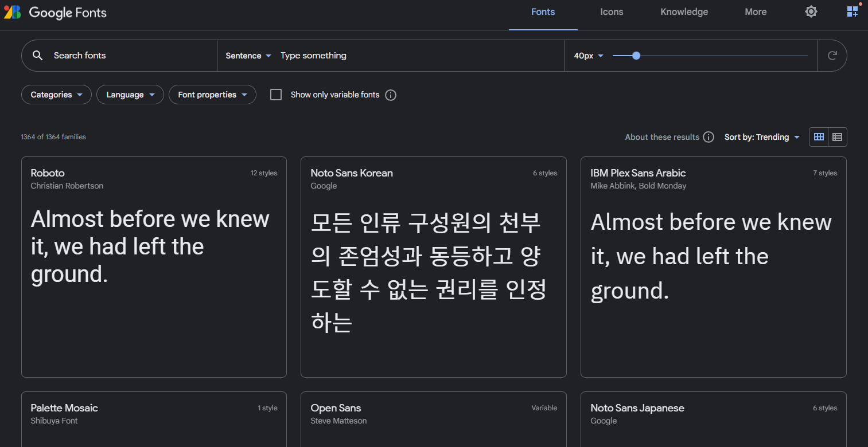Click the font size slider handle
This screenshot has width=868, height=447.
click(636, 56)
